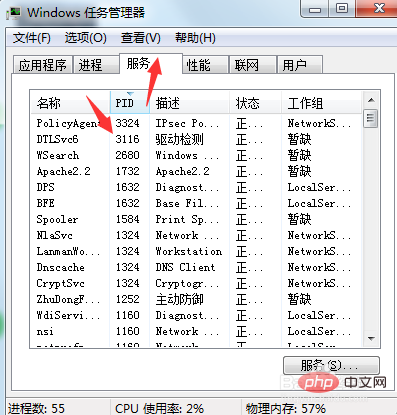Click the IPsec Po... description cell

pos(187,123)
